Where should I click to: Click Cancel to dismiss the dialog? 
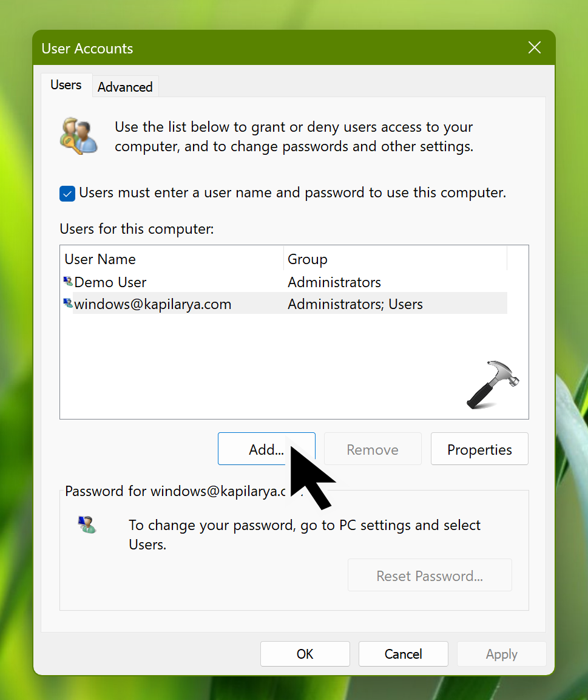tap(404, 654)
